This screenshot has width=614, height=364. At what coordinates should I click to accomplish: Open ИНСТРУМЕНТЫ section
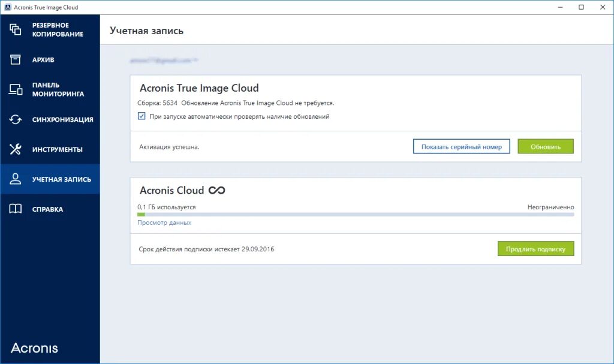tap(50, 149)
